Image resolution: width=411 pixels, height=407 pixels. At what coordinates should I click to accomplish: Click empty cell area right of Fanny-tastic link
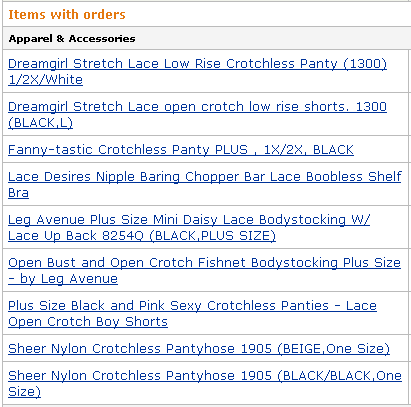click(381, 149)
